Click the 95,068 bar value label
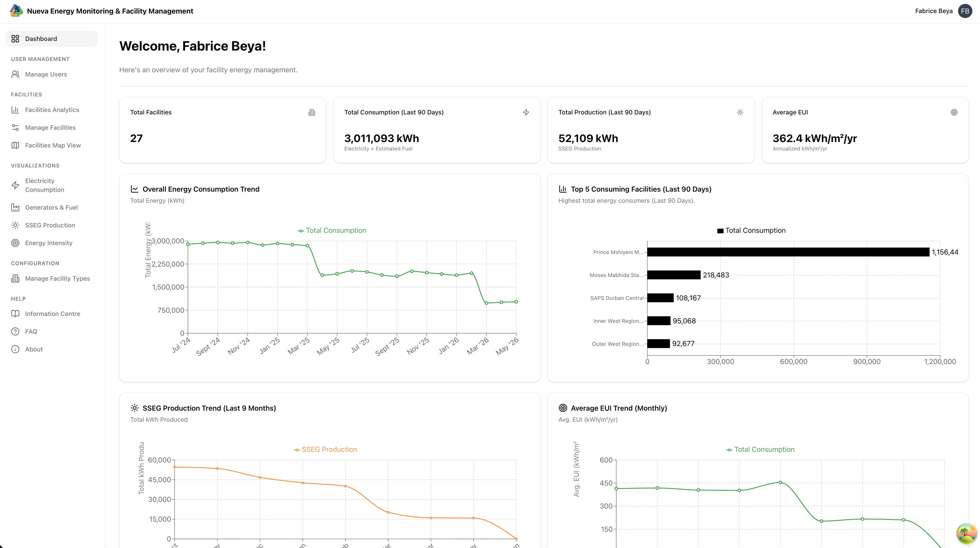The height and width of the screenshot is (548, 980). tap(684, 321)
